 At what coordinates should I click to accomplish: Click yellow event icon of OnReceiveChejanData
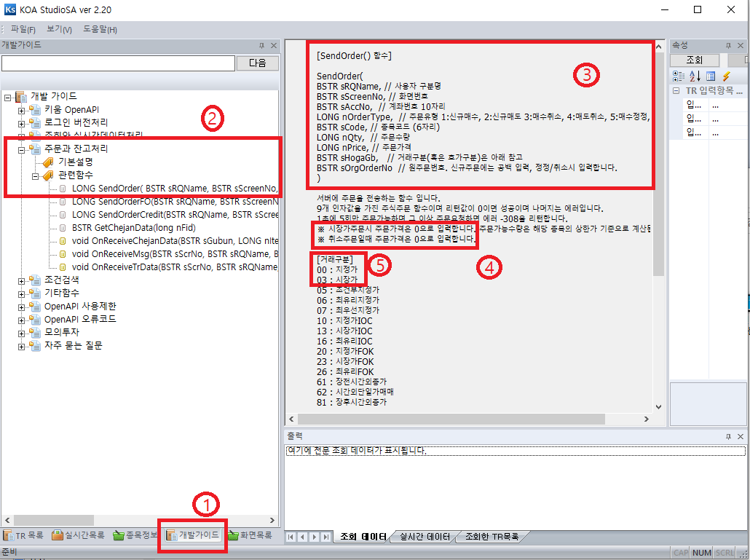pyautogui.click(x=63, y=241)
